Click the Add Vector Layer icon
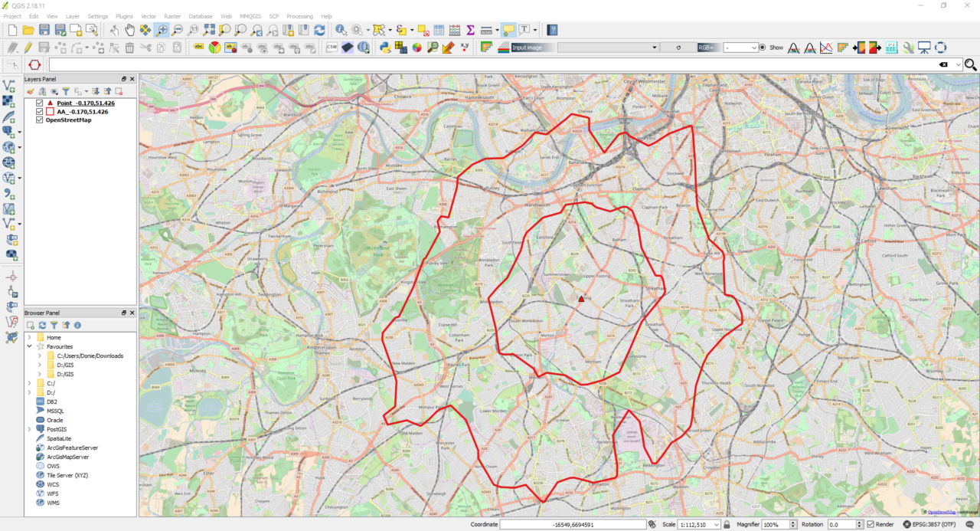Image resolution: width=980 pixels, height=531 pixels. pos(11,85)
